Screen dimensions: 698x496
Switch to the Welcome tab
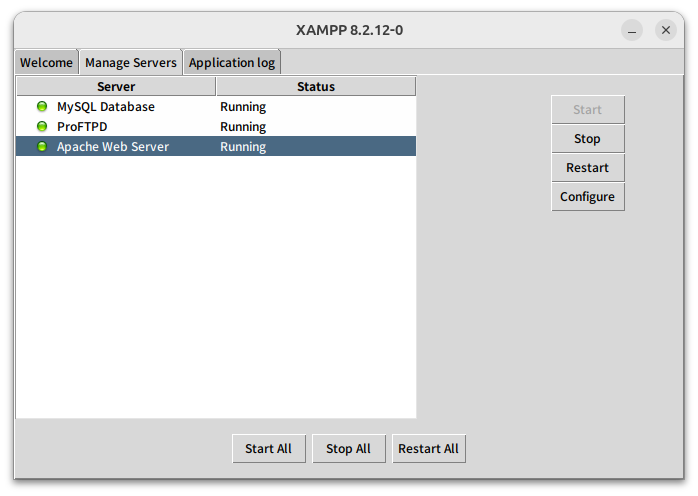coord(46,62)
